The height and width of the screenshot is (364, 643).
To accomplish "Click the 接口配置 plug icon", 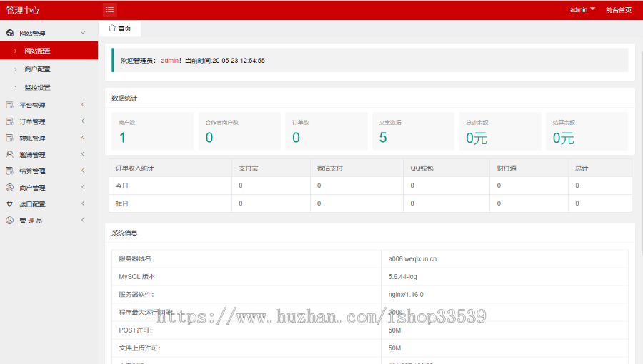I will tap(9, 204).
